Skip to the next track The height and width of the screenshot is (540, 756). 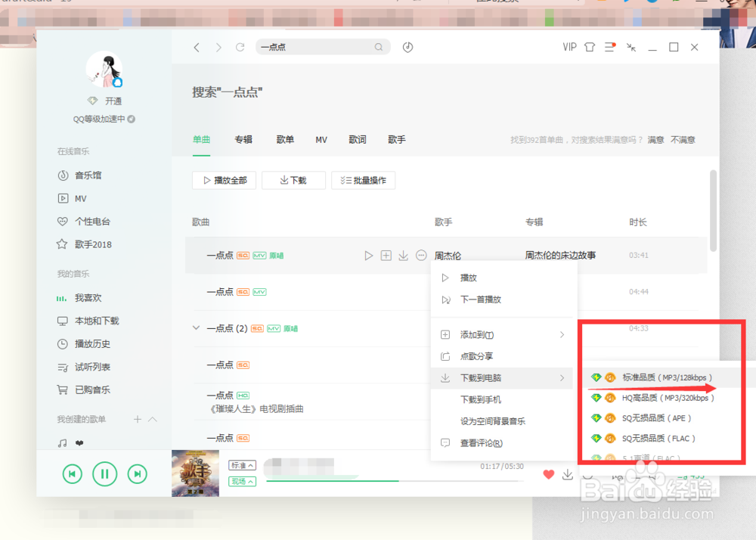[138, 474]
